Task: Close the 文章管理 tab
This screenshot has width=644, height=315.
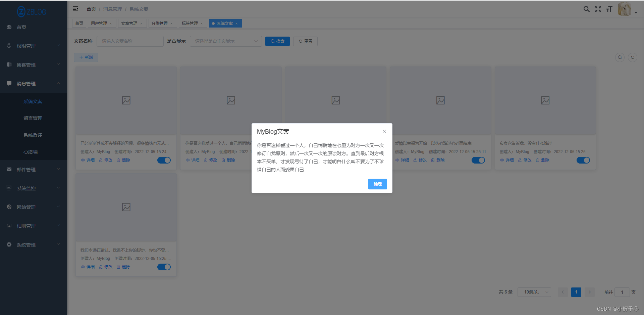Action: coord(141,24)
